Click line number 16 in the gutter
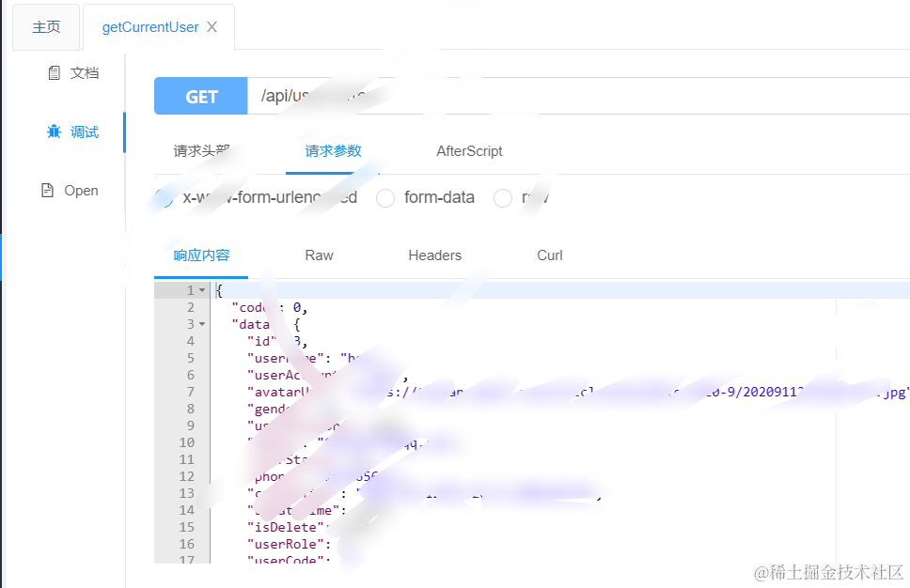The height and width of the screenshot is (588, 910). click(x=187, y=544)
